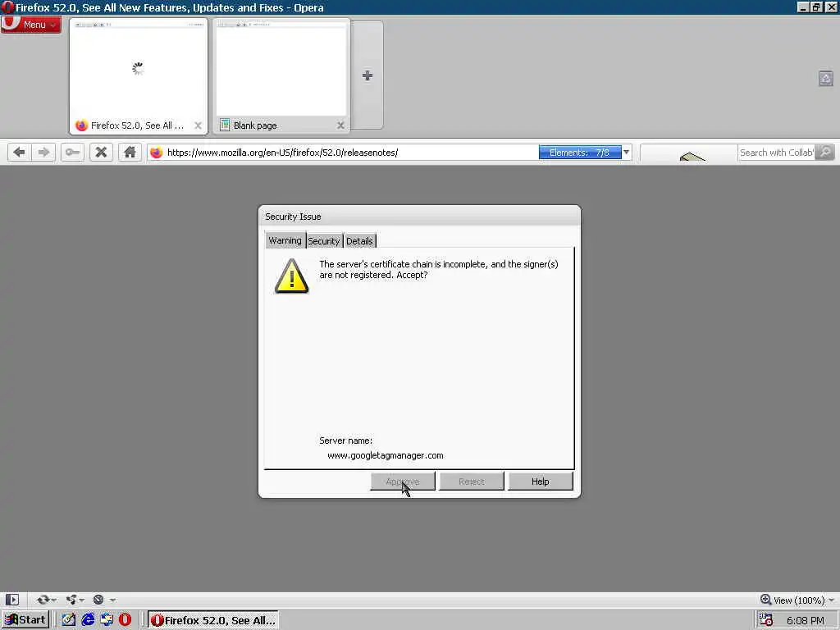Open the Opera Unite icon in status bar
Viewport: 840px width, 630px height.
click(71, 600)
